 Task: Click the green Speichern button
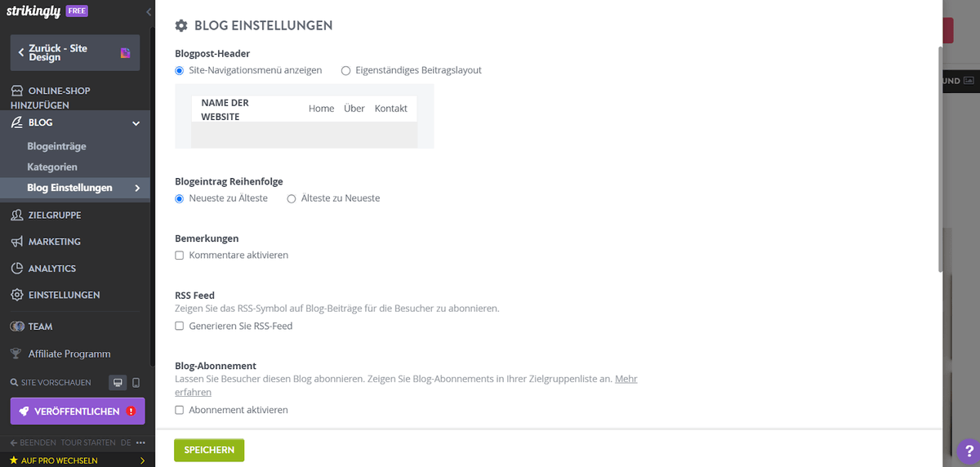[x=209, y=450]
